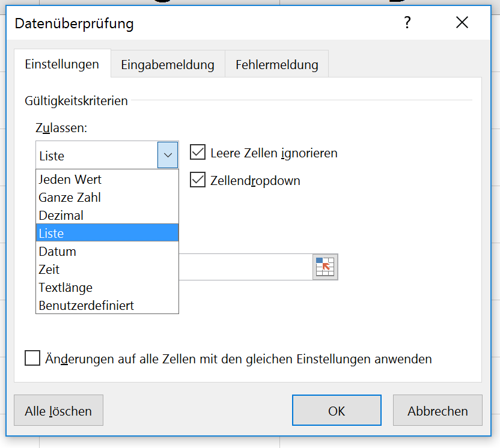
Task: Collapse the Zulassen dropdown arrow
Action: pyautogui.click(x=168, y=155)
